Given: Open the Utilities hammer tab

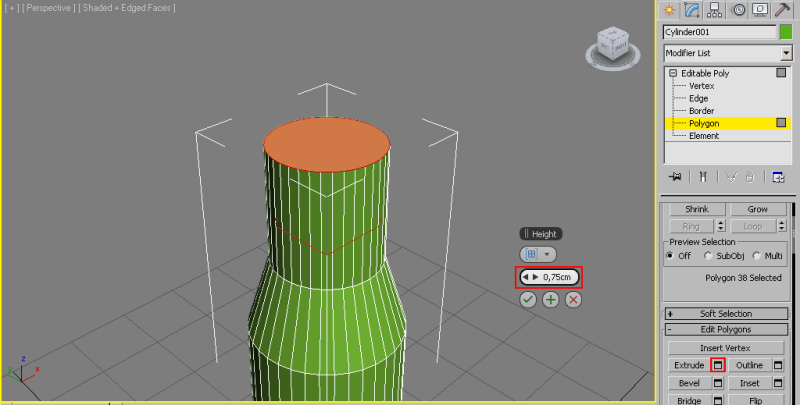Looking at the screenshot, I should pyautogui.click(x=782, y=10).
